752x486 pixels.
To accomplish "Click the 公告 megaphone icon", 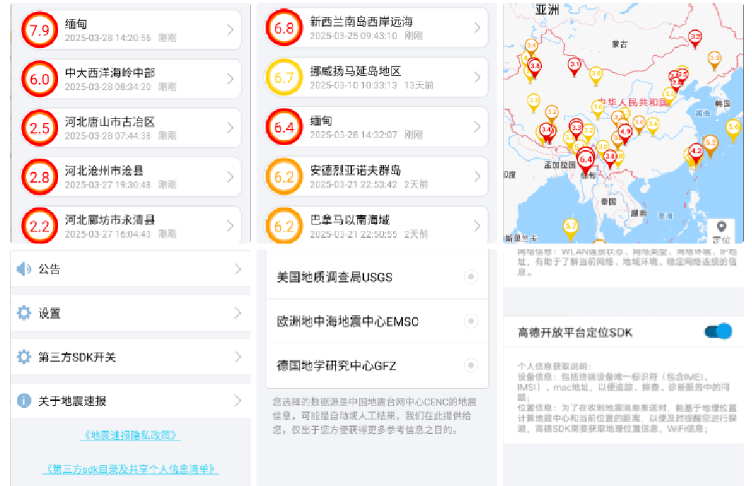I will click(24, 269).
